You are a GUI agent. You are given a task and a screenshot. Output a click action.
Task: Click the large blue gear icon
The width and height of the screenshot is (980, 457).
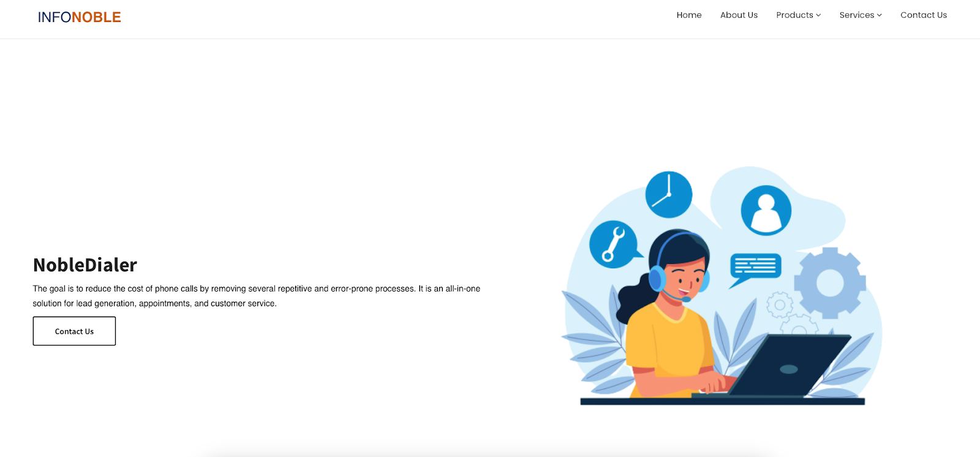click(830, 283)
